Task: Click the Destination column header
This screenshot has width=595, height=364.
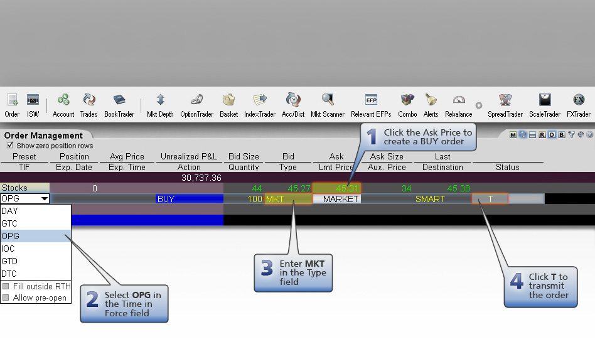Action: point(442,167)
